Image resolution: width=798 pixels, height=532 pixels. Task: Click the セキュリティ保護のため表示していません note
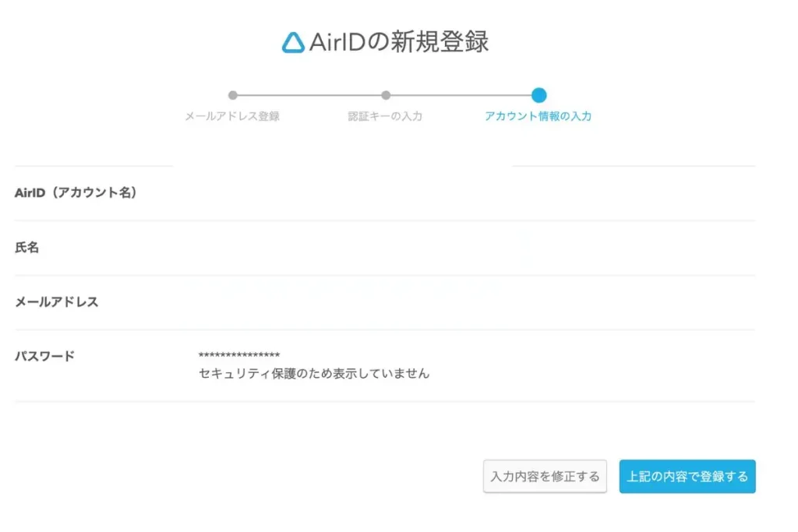point(314,374)
